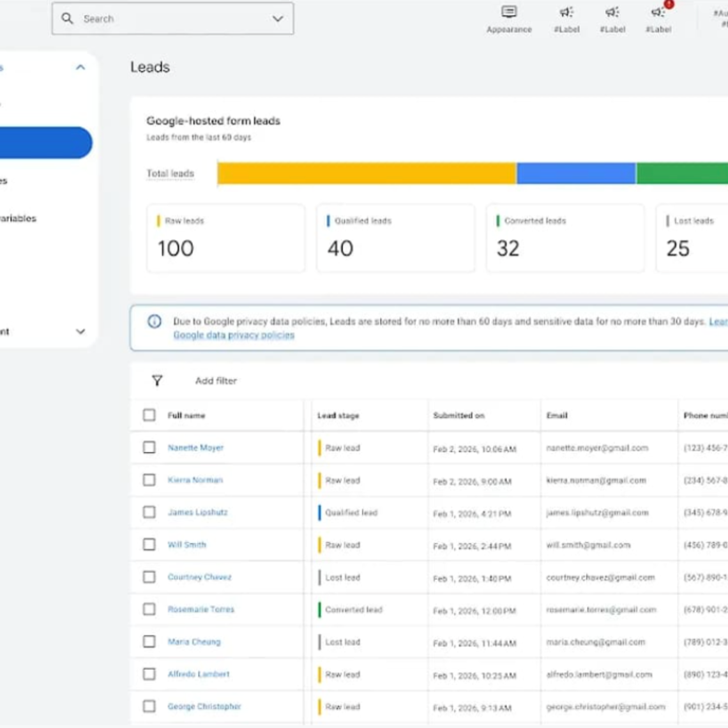728x728 pixels.
Task: Click email james.lipshutz@gmail.com
Action: point(598,513)
